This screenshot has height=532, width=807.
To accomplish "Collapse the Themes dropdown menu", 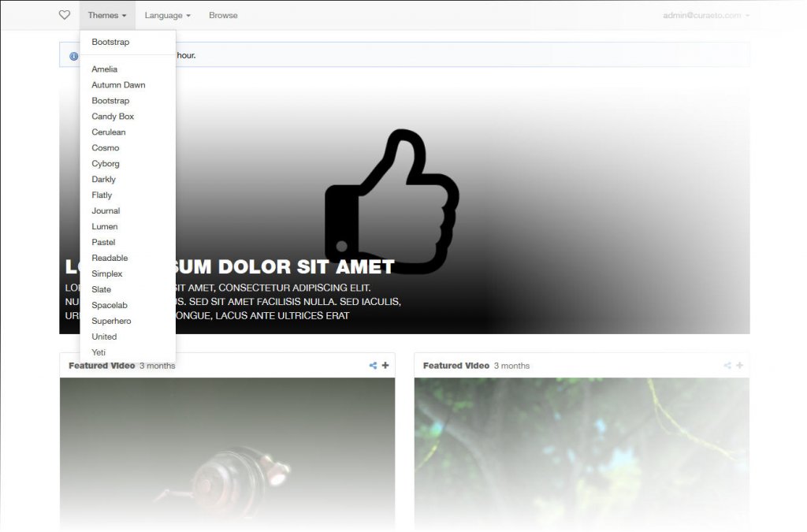I will tap(107, 16).
